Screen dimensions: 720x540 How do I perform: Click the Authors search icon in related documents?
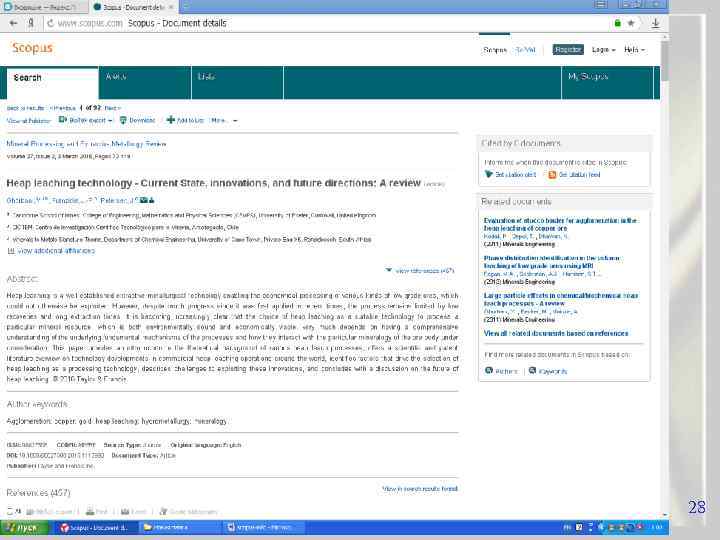click(489, 371)
